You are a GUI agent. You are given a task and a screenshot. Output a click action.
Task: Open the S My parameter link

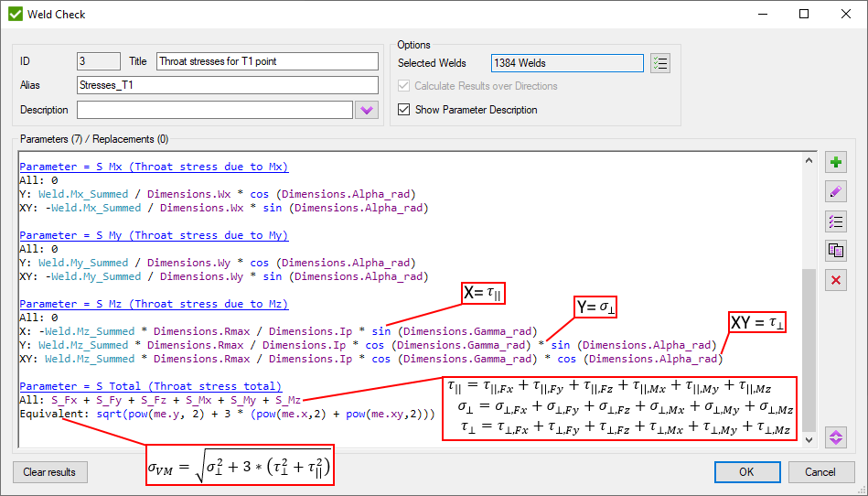click(154, 235)
